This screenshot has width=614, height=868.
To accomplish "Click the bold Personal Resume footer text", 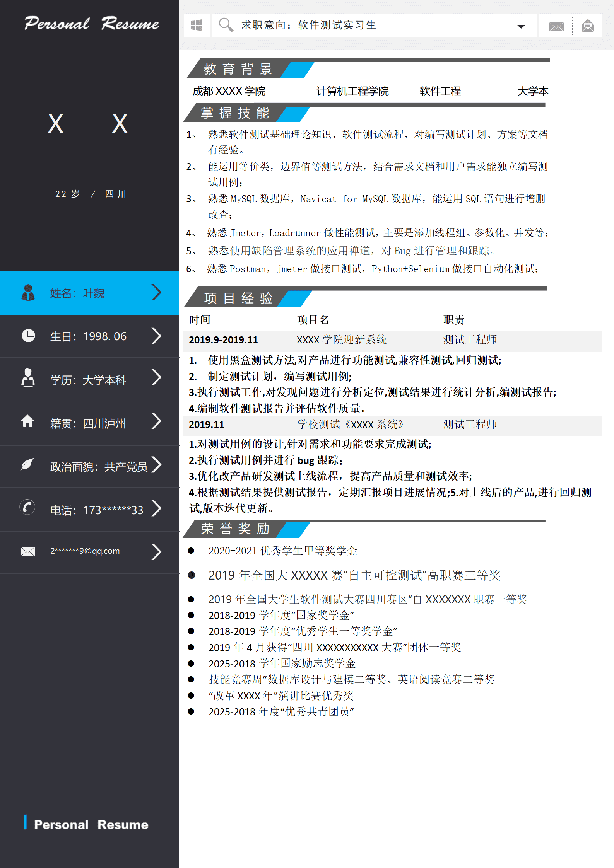I will pos(91,825).
